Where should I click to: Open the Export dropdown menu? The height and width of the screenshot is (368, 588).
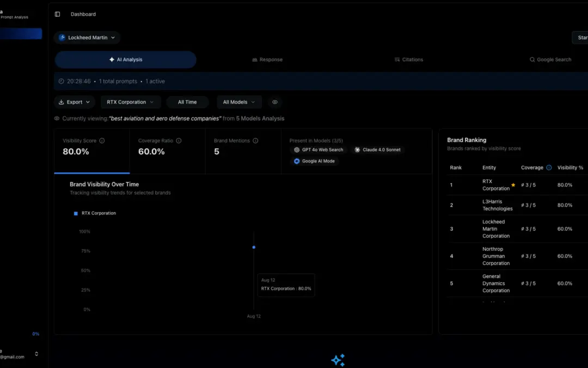click(x=75, y=102)
